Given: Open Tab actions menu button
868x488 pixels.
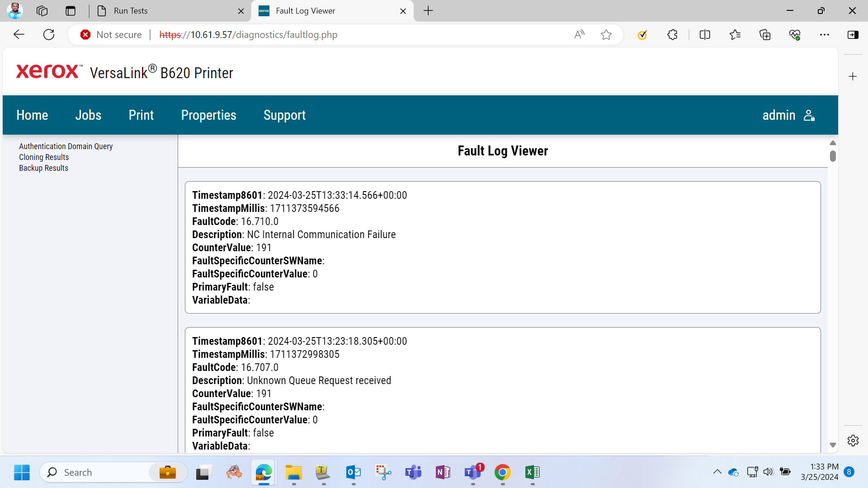Looking at the screenshot, I should point(71,11).
